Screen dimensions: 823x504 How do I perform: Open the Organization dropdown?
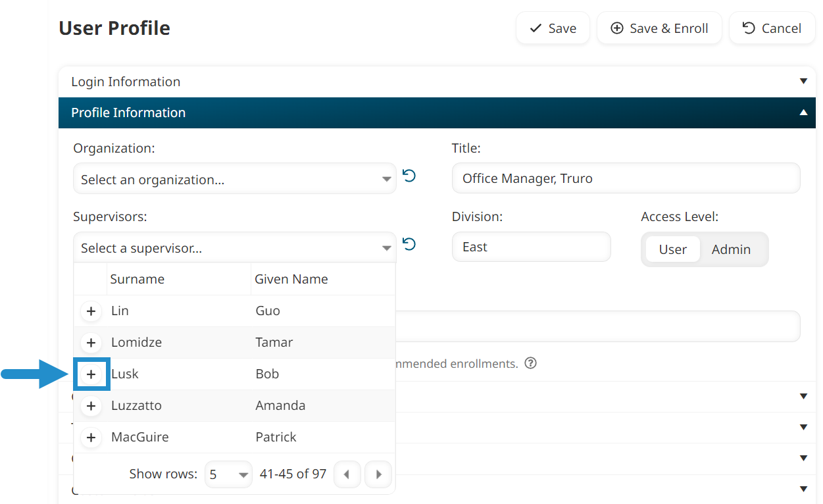235,179
